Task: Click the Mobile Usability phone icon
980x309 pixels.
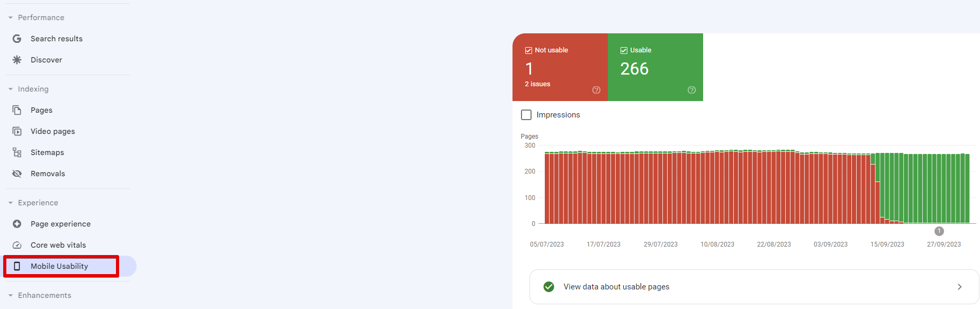Action: pyautogui.click(x=17, y=266)
